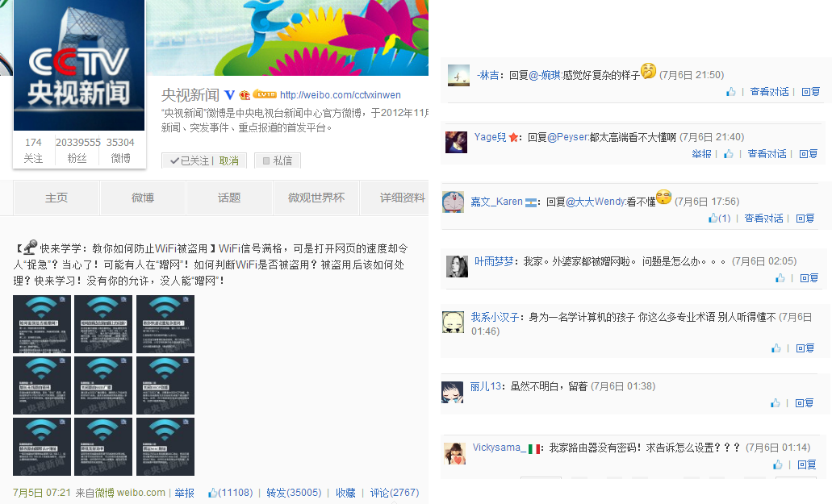Expand 转发(35005) reposts list

click(294, 493)
